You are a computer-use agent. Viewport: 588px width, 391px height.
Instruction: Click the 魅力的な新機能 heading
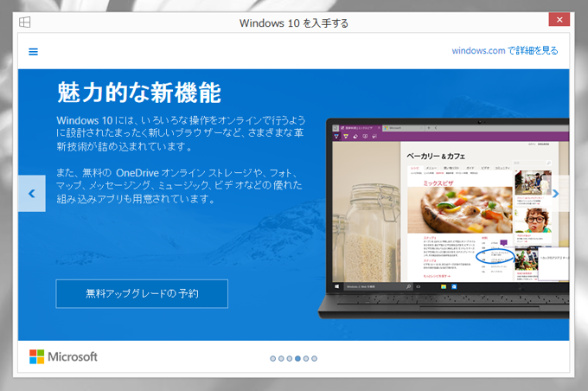(139, 93)
